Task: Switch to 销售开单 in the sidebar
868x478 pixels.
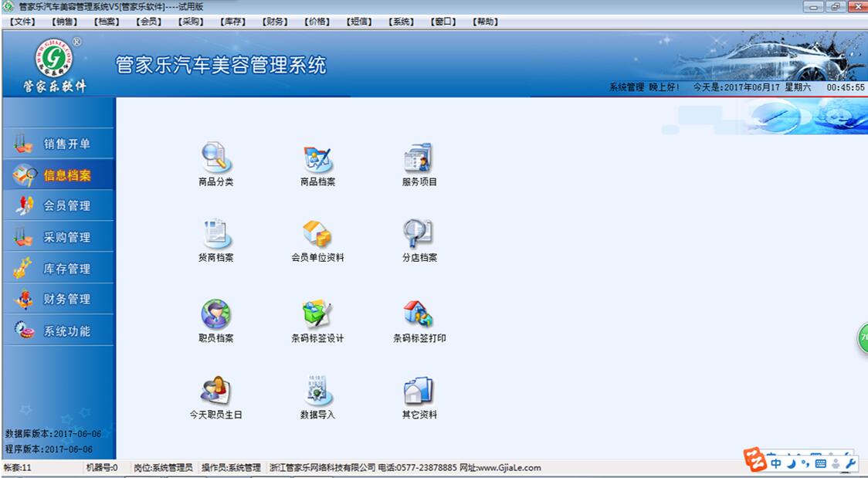Action: click(59, 142)
